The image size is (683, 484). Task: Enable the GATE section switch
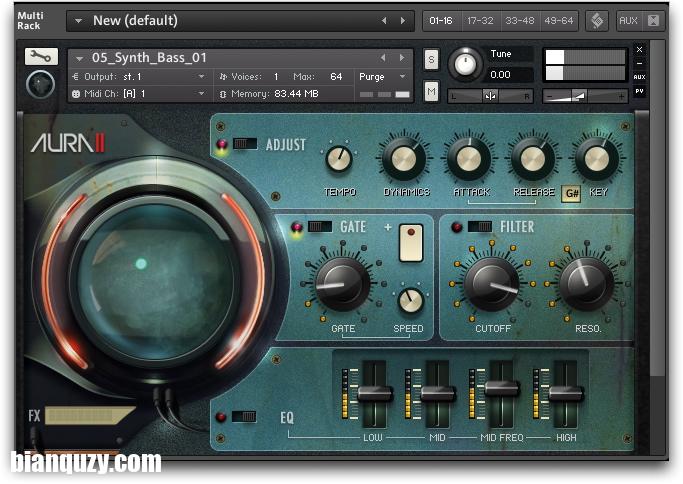coord(319,227)
